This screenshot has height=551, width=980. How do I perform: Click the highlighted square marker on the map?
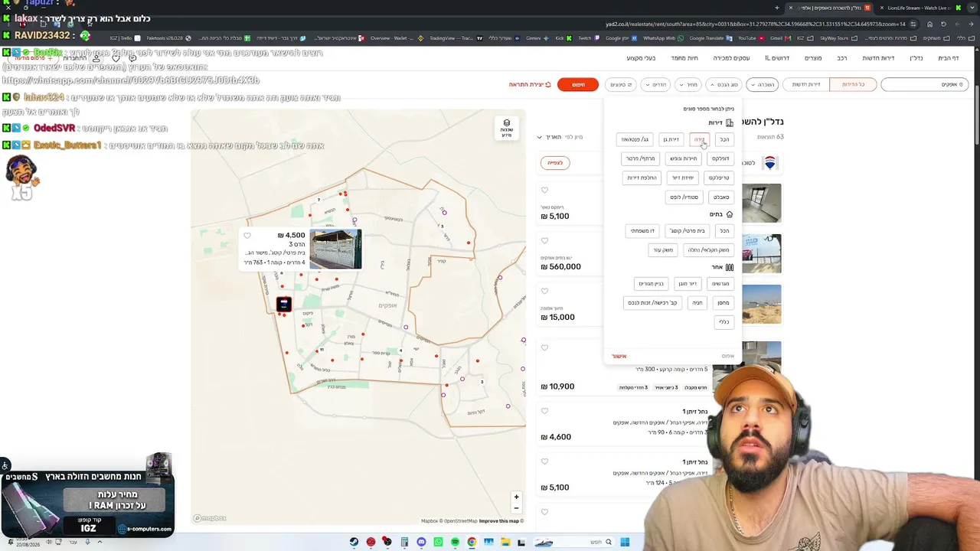[283, 305]
